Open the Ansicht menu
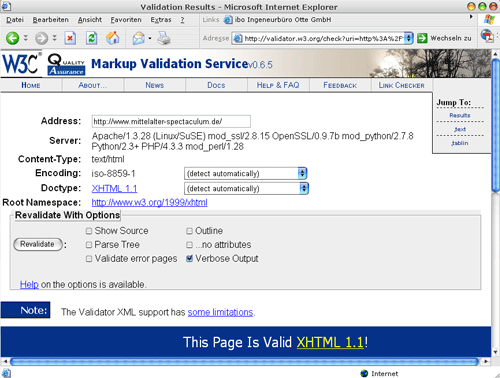This screenshot has width=500, height=378. click(90, 20)
